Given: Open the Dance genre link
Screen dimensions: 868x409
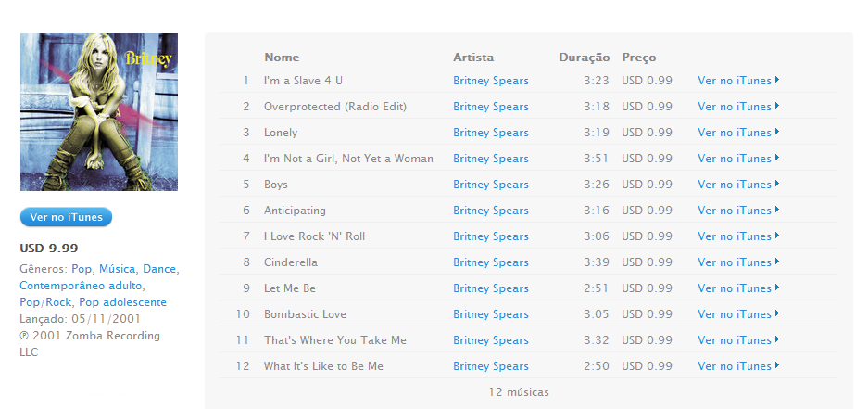Looking at the screenshot, I should pos(159,269).
